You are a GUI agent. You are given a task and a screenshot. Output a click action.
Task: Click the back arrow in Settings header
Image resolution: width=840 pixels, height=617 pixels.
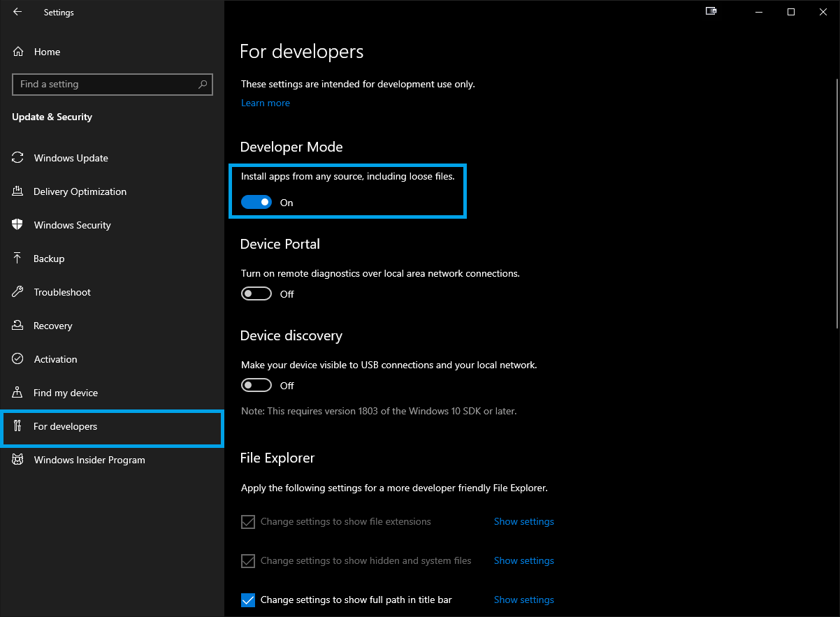[17, 12]
